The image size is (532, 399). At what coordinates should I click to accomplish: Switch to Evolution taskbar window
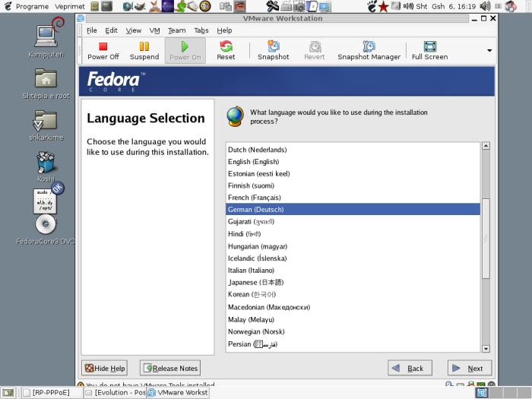click(x=116, y=393)
